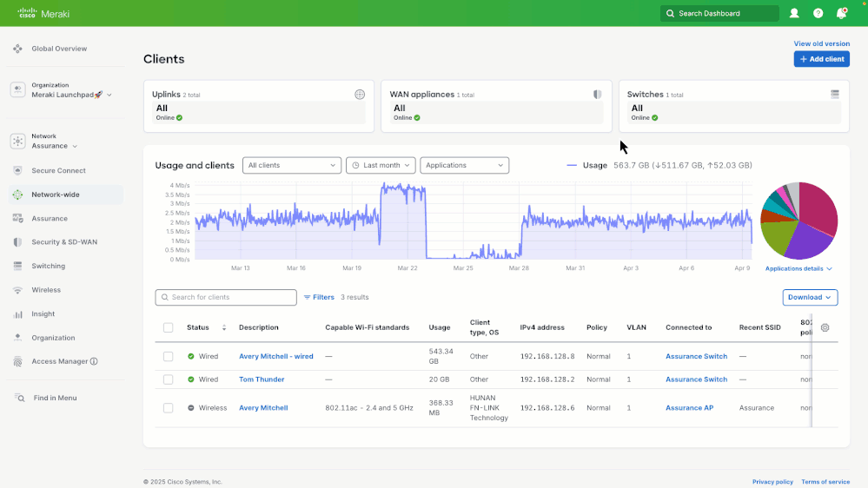This screenshot has width=868, height=488.
Task: Tick the checkbox for Tom Thunder
Action: [169, 379]
